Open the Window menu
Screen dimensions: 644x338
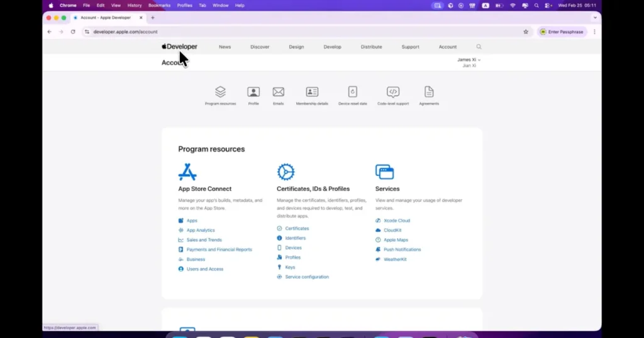(x=221, y=5)
